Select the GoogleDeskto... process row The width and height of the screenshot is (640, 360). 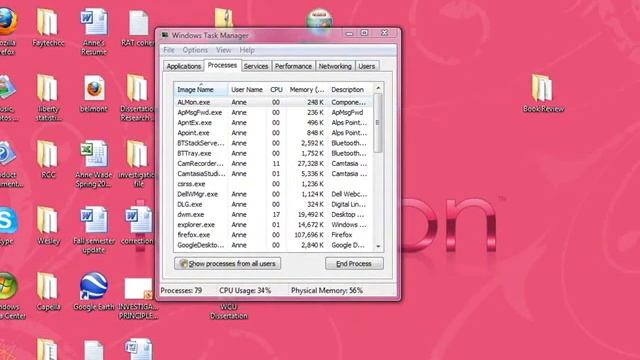pyautogui.click(x=273, y=245)
